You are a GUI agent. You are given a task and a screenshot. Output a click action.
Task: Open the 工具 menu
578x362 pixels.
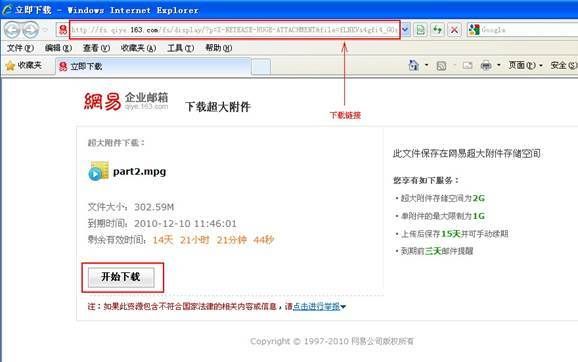click(x=181, y=48)
